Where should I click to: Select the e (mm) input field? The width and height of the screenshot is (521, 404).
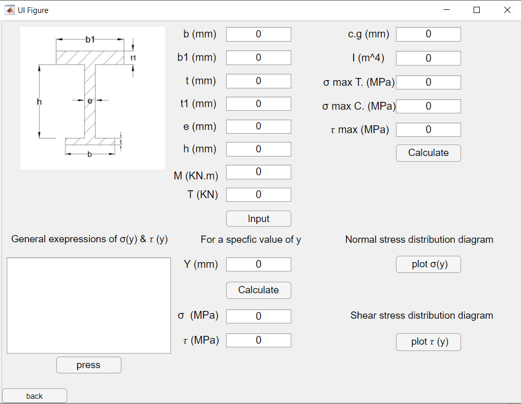(259, 126)
